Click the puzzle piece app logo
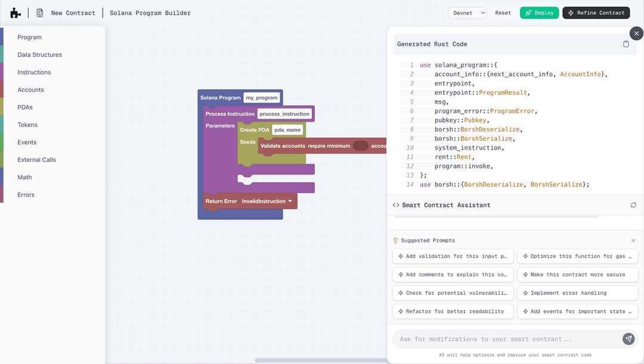This screenshot has width=644, height=364. [x=16, y=13]
